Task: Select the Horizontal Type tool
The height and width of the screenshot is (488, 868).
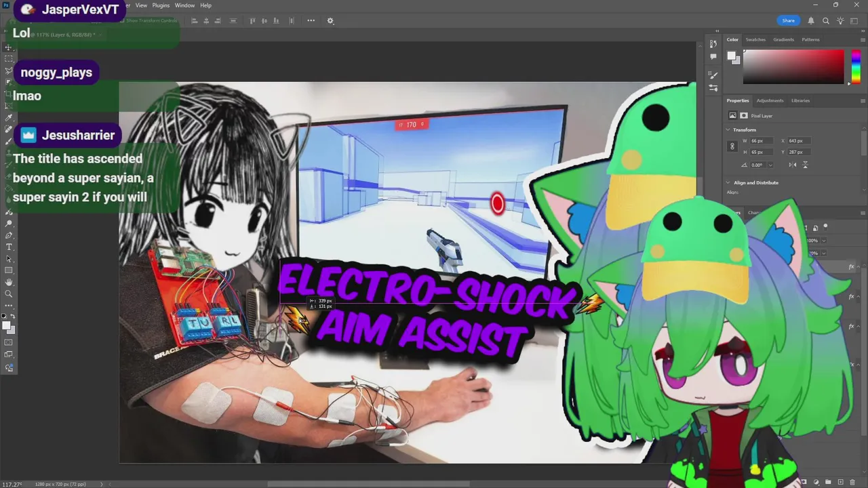Action: (9, 247)
